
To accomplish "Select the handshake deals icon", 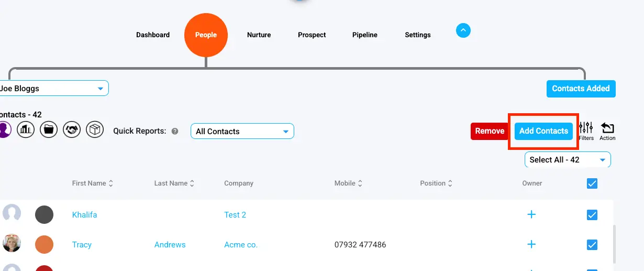I will coord(72,129).
